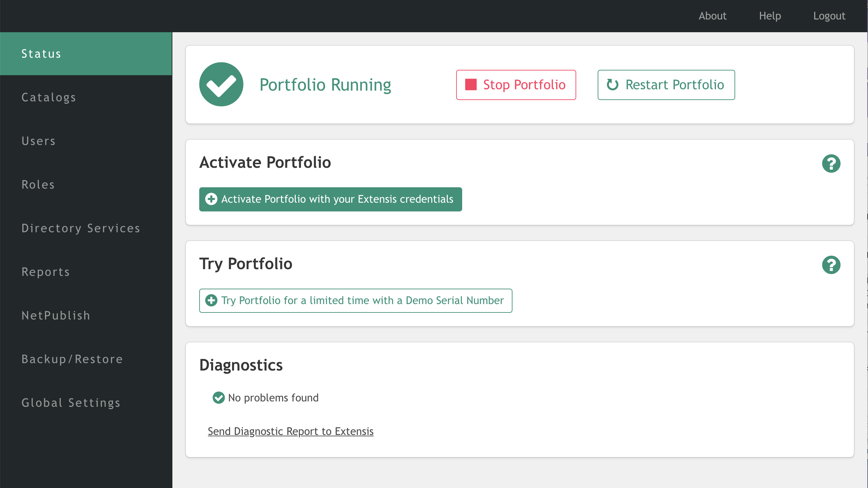Open Roles in the sidebar

tap(86, 185)
